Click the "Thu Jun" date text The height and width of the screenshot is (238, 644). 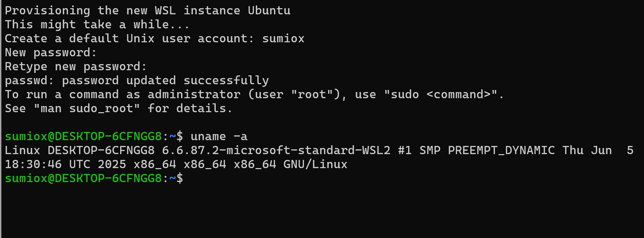(x=587, y=150)
